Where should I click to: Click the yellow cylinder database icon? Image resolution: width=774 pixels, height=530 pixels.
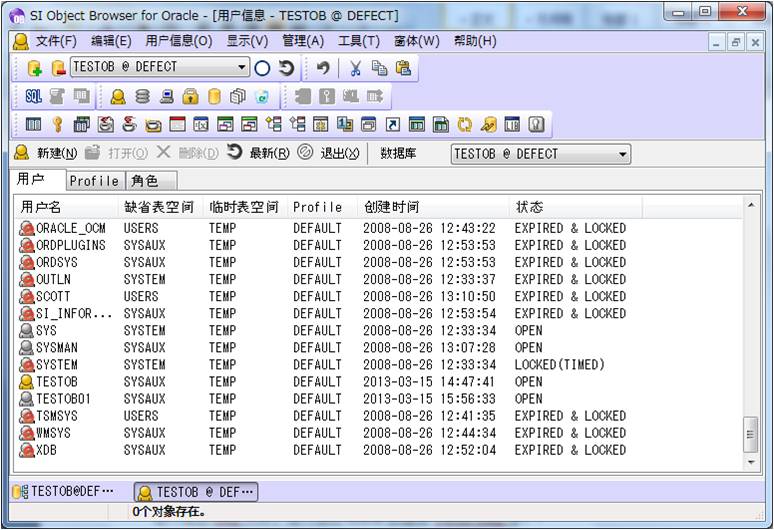tap(214, 96)
